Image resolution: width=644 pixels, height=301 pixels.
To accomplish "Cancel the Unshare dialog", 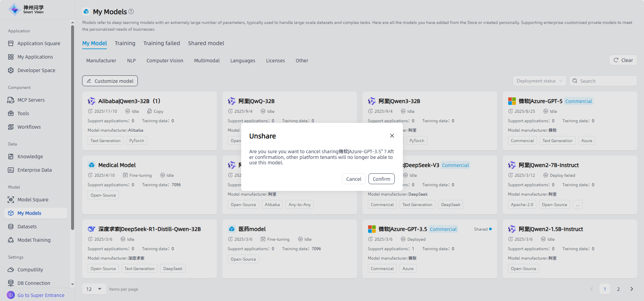I will coord(353,179).
